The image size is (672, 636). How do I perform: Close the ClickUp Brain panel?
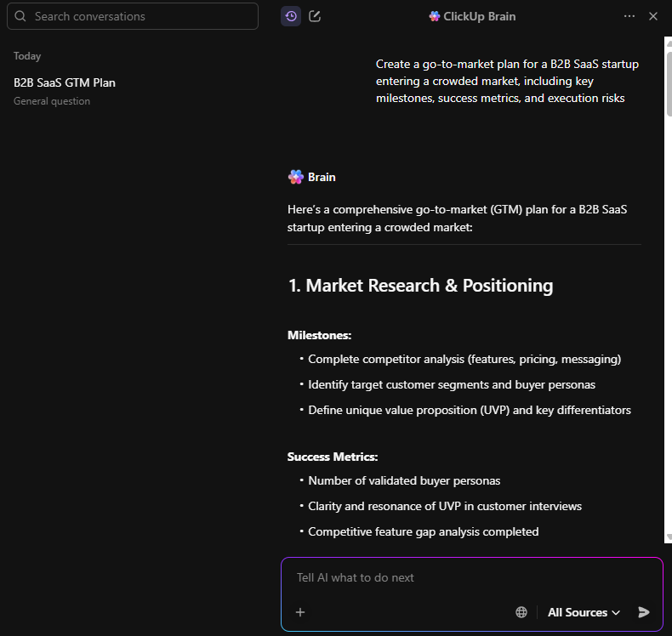pyautogui.click(x=653, y=16)
